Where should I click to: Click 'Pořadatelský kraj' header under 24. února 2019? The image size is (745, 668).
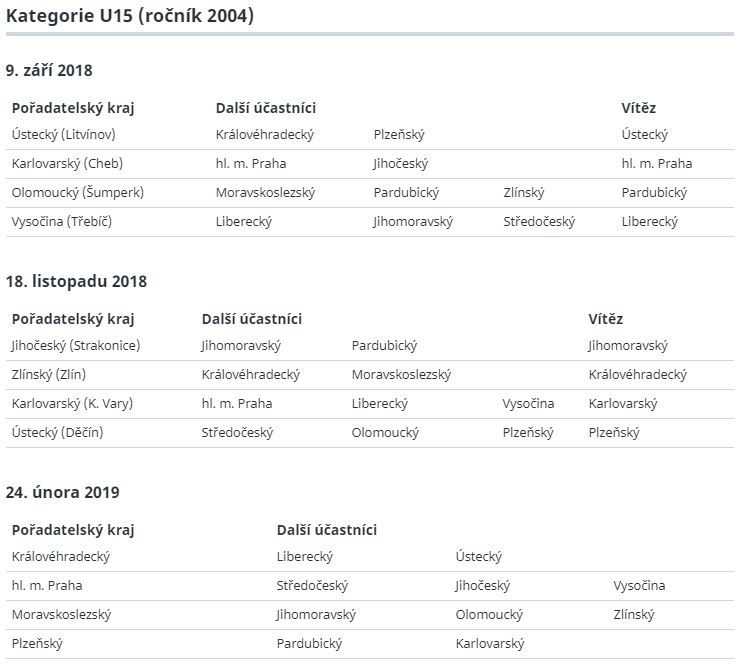click(73, 530)
